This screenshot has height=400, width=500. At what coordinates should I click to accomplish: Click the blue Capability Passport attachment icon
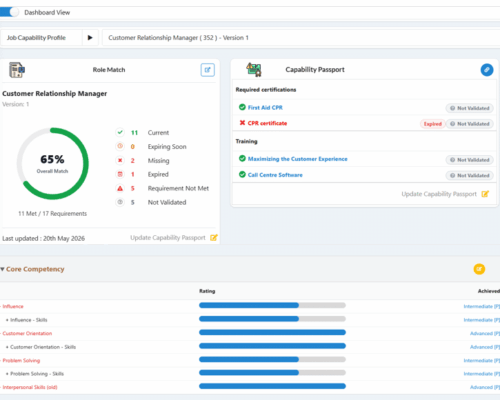(x=487, y=70)
